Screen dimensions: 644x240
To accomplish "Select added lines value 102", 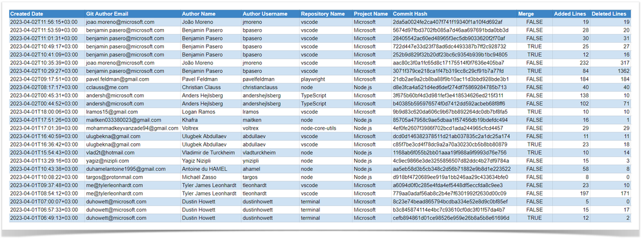I will point(584,104).
